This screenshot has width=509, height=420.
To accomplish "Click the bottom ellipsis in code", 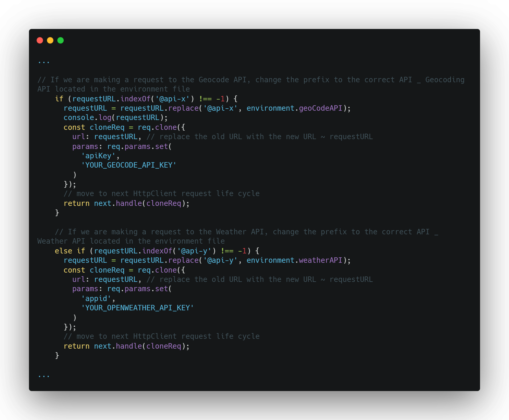I will (44, 376).
